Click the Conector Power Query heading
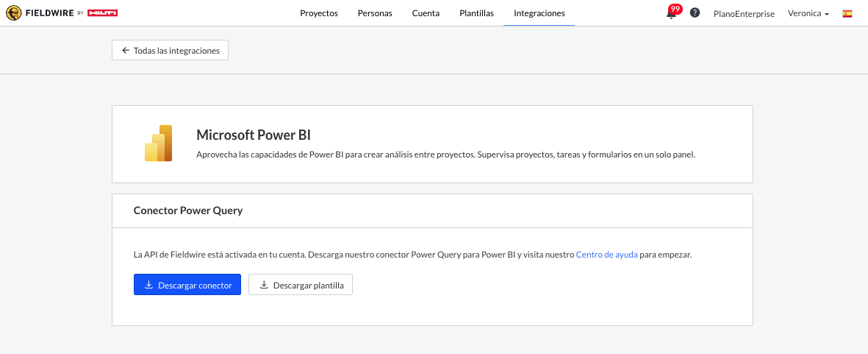 [x=188, y=210]
